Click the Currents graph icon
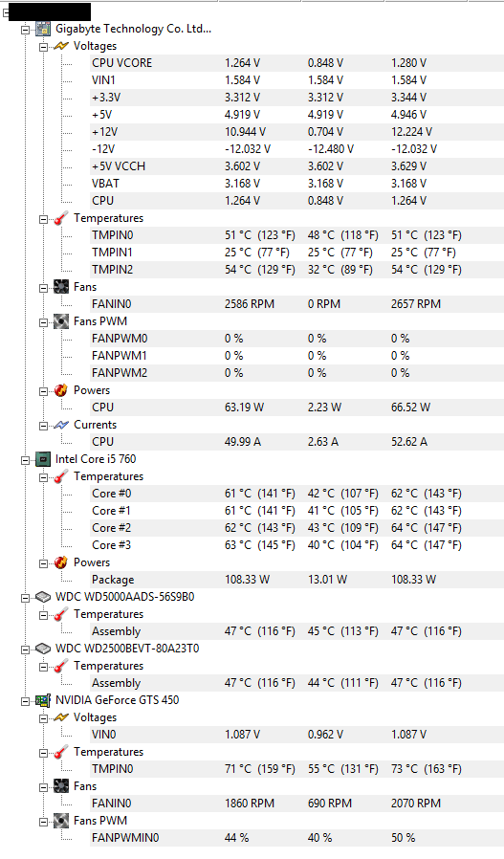Screen dimensions: 504x859 coord(61,425)
